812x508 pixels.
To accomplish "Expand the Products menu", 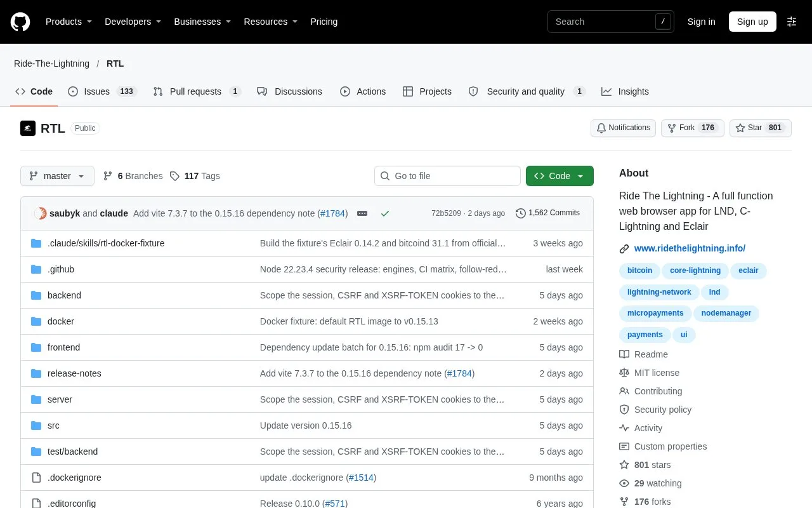I will tap(69, 22).
